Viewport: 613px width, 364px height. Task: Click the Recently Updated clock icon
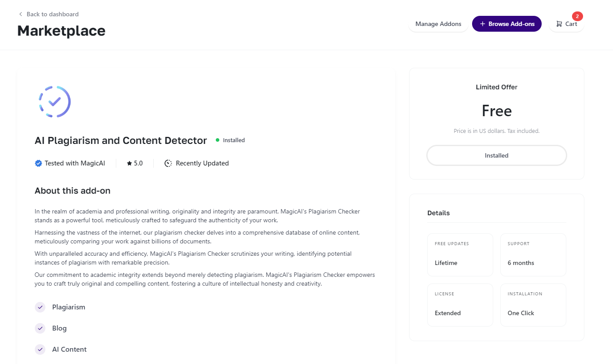click(168, 163)
